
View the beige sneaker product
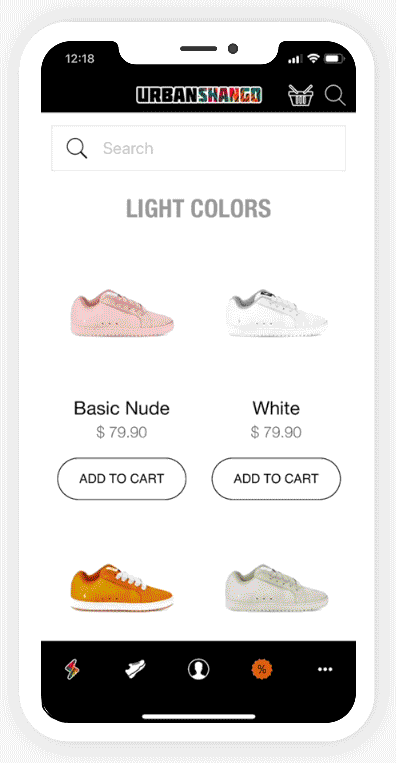[x=276, y=587]
